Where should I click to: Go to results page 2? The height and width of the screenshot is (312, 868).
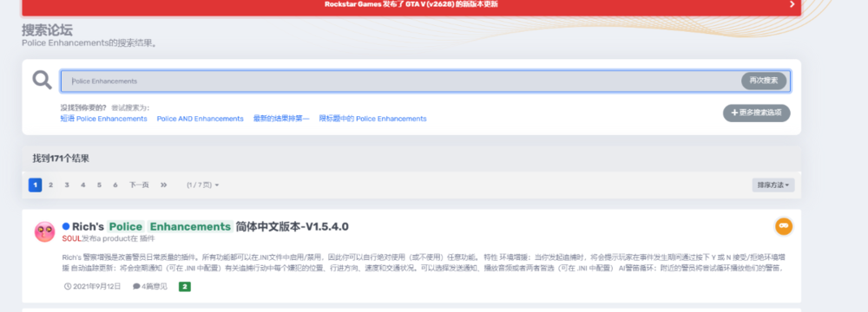[51, 185]
